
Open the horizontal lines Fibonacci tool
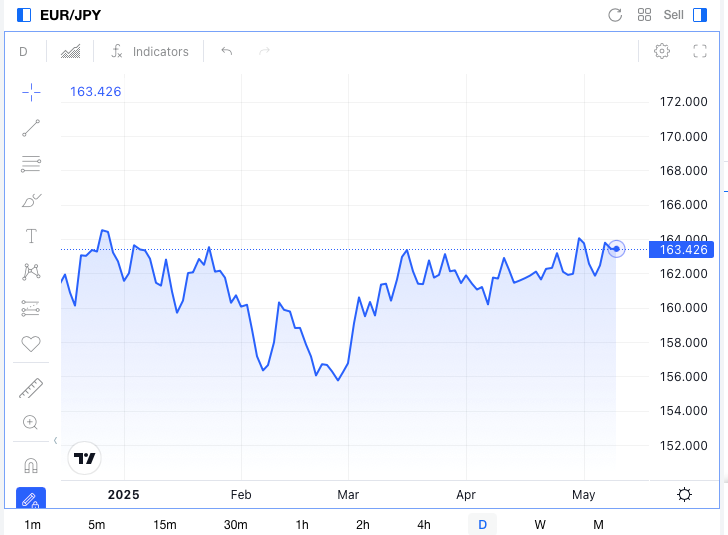[31, 164]
